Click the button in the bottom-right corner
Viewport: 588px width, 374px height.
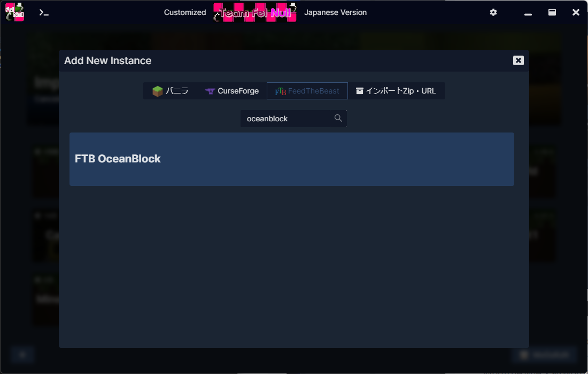[x=545, y=354]
